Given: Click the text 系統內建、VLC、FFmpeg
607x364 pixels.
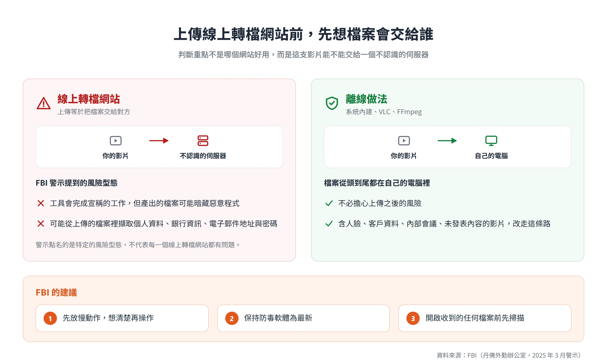Looking at the screenshot, I should (x=384, y=112).
